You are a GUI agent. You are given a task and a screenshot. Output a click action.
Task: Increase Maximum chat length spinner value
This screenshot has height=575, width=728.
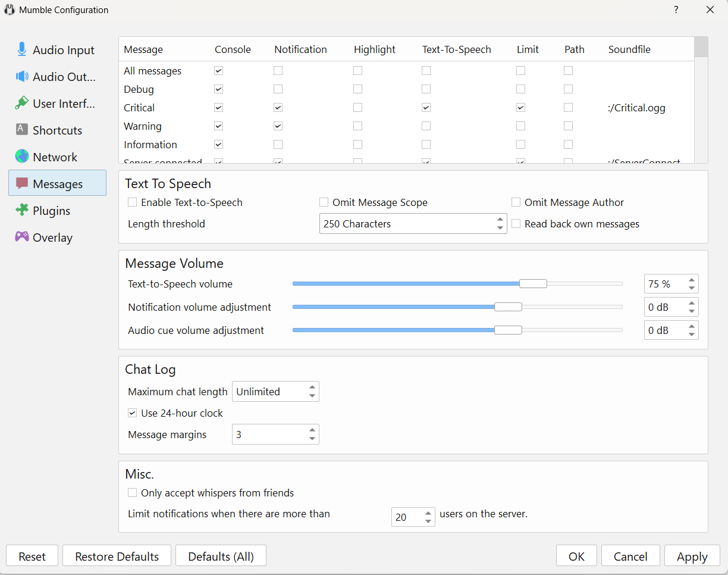coord(312,387)
